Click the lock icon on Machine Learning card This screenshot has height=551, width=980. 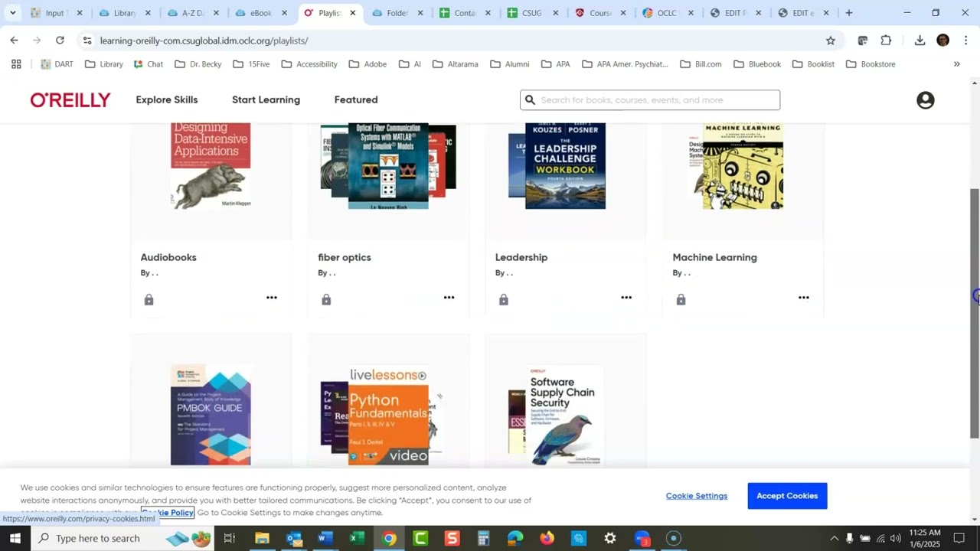click(x=681, y=299)
